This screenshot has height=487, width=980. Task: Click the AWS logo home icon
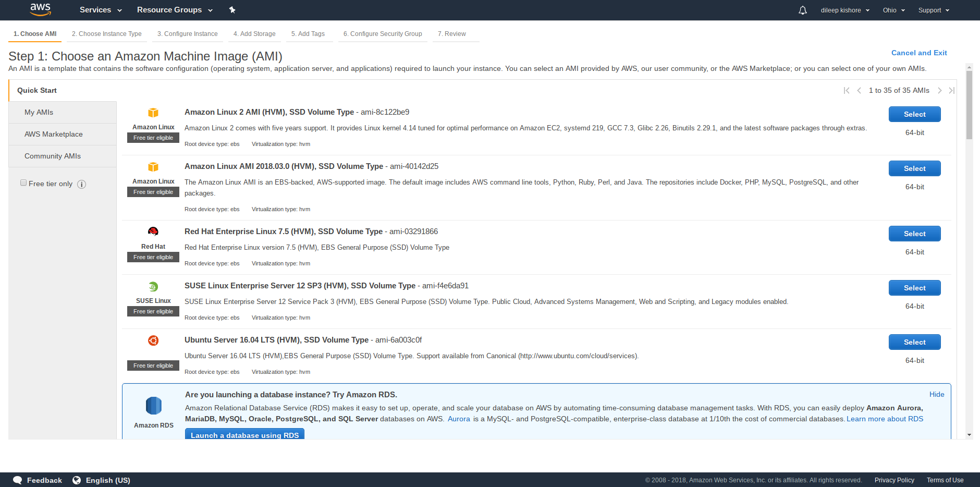(40, 9)
